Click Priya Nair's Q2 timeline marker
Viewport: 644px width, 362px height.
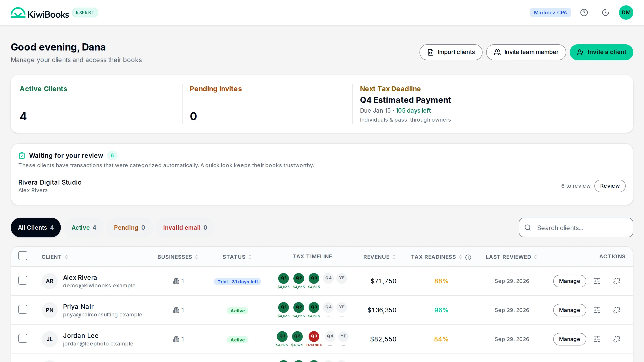coord(299,307)
